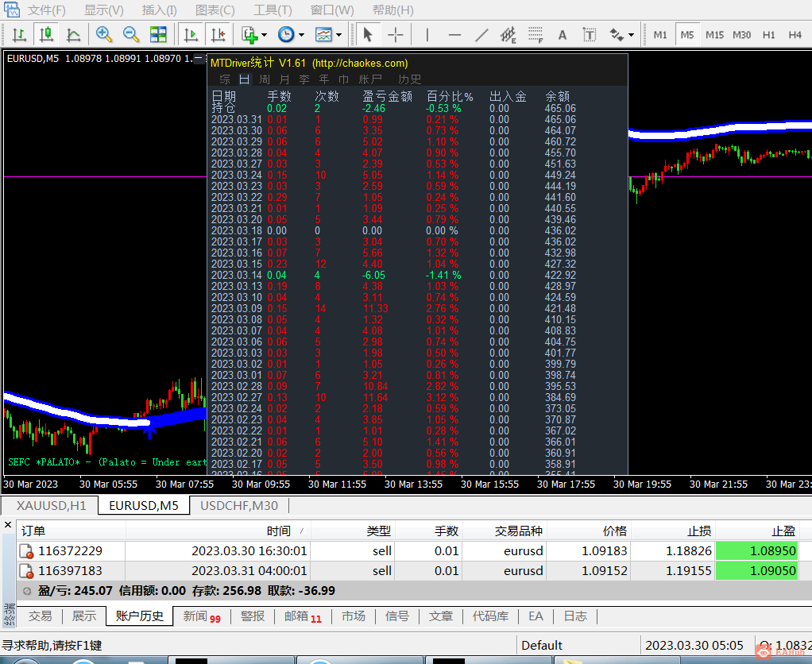This screenshot has width=812, height=664.
Task: Click the zoom in magnifier icon
Action: click(x=104, y=34)
